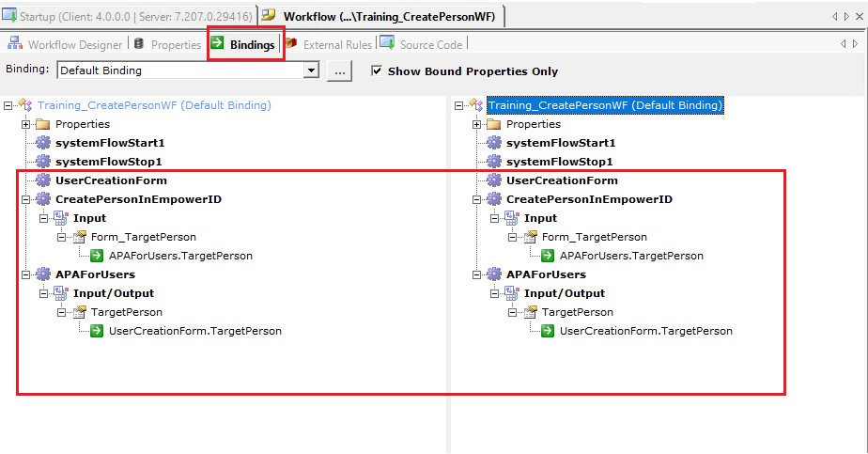Click left pane UserCreationForm.TargetPerson green arrow icon
868x454 pixels.
97,331
